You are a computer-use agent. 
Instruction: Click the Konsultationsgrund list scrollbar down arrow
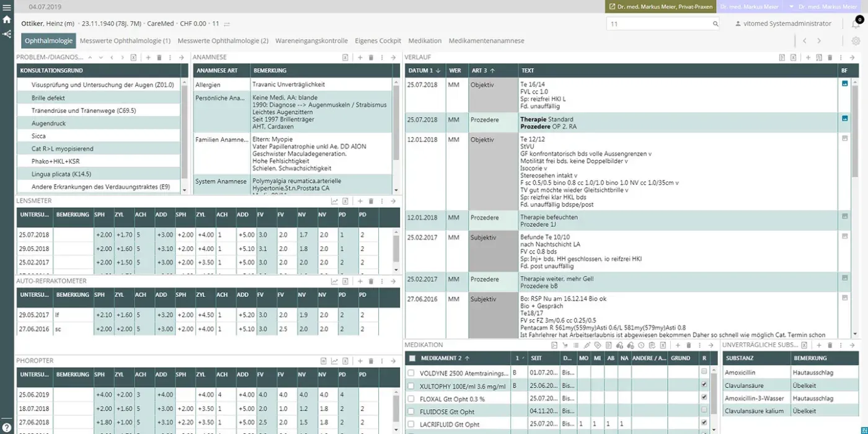[x=184, y=190]
